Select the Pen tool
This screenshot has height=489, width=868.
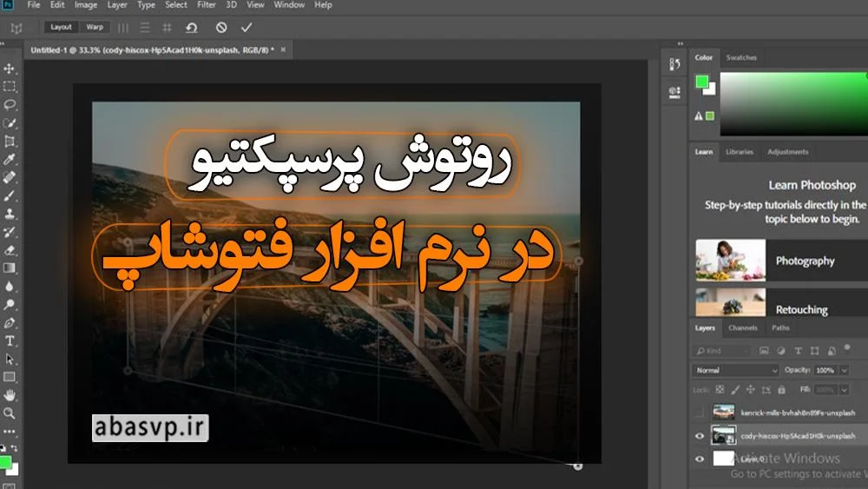[x=10, y=323]
